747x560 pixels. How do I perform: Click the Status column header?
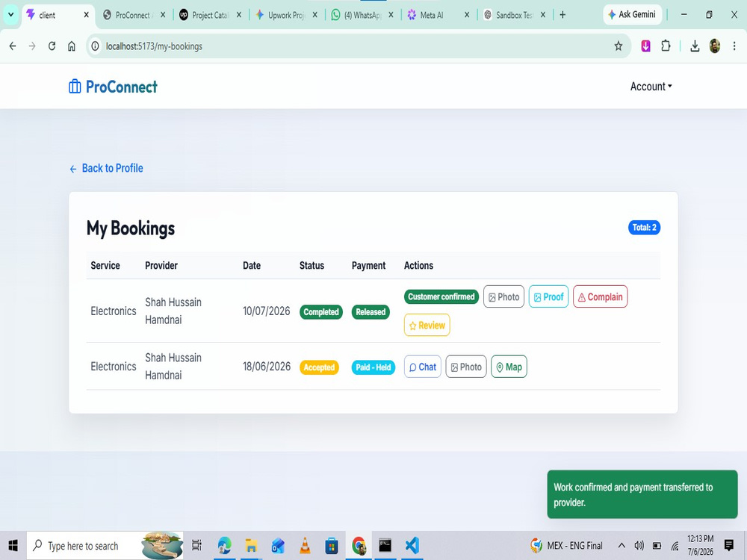pyautogui.click(x=311, y=265)
